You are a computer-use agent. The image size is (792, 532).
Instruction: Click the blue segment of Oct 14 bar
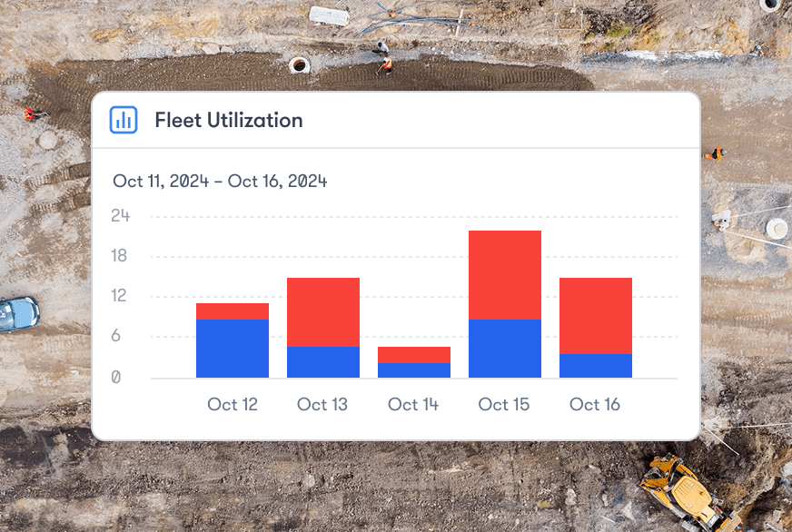coord(414,370)
